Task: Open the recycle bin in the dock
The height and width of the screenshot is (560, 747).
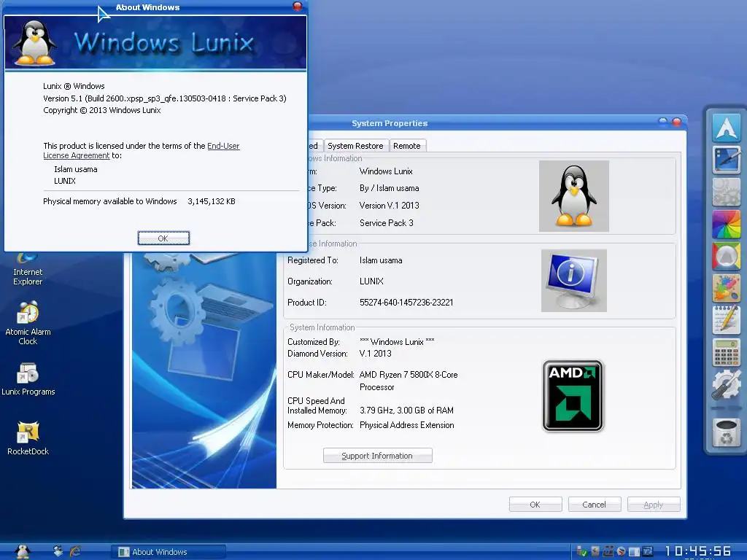Action: tap(727, 432)
